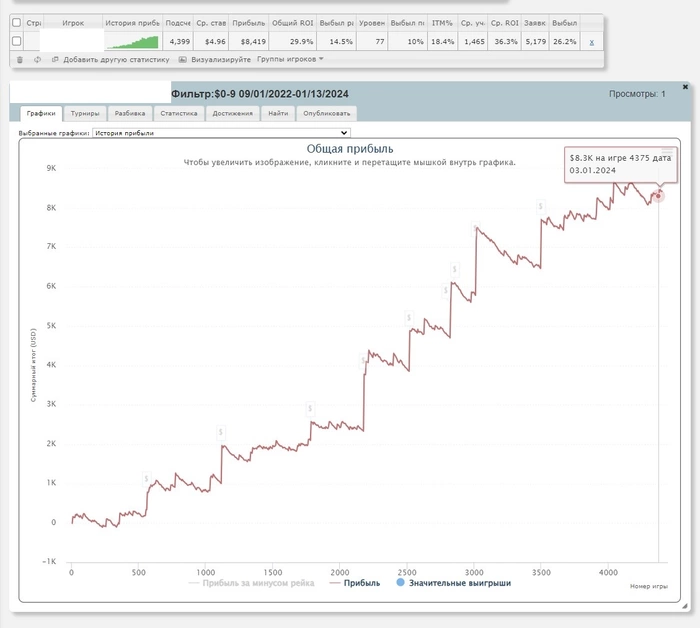The width and height of the screenshot is (700, 628).
Task: Sort by the Игрок column header
Action: 73,23
